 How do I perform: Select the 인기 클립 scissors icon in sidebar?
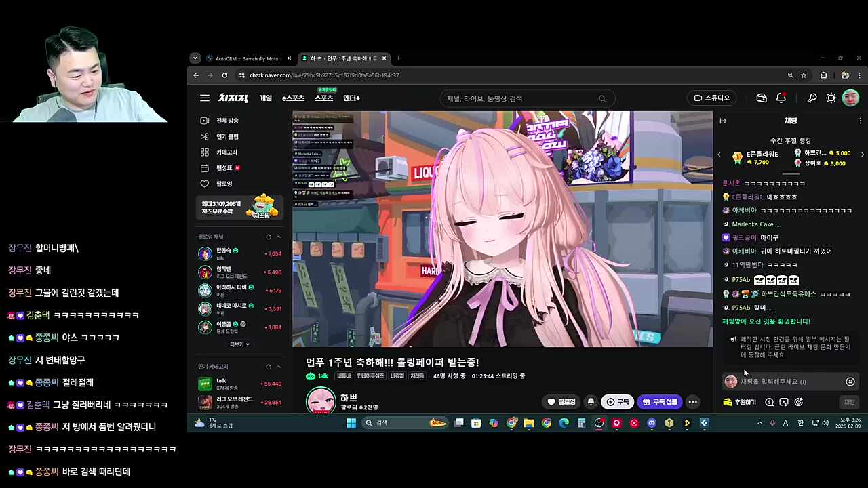point(204,136)
